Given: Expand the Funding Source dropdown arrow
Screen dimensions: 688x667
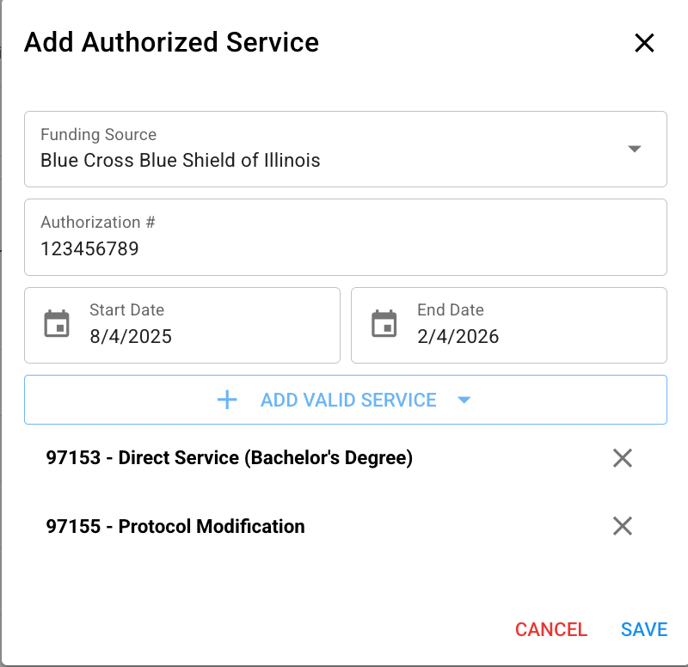Looking at the screenshot, I should 634,149.
